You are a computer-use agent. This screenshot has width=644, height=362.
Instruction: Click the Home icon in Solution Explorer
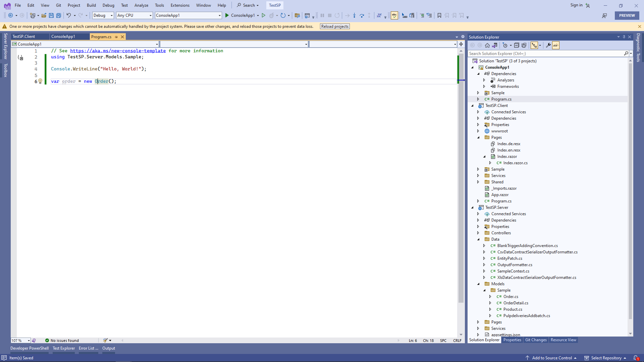tap(487, 45)
